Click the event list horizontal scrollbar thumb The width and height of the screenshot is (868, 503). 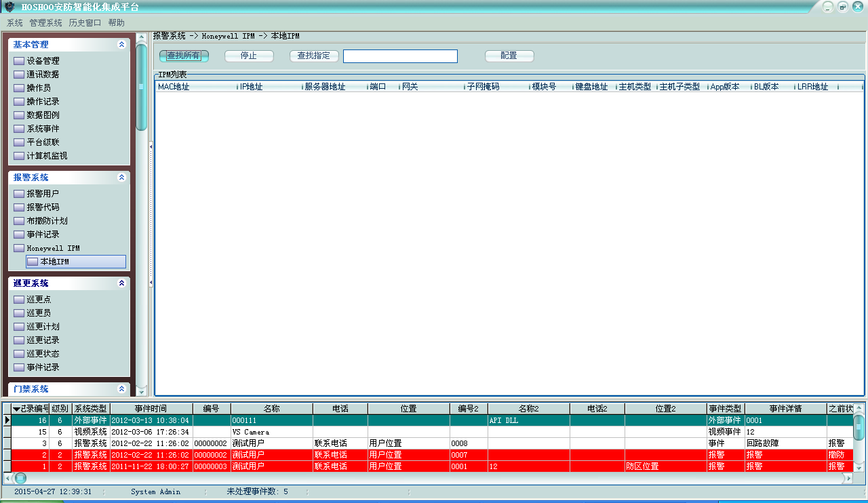[x=20, y=478]
